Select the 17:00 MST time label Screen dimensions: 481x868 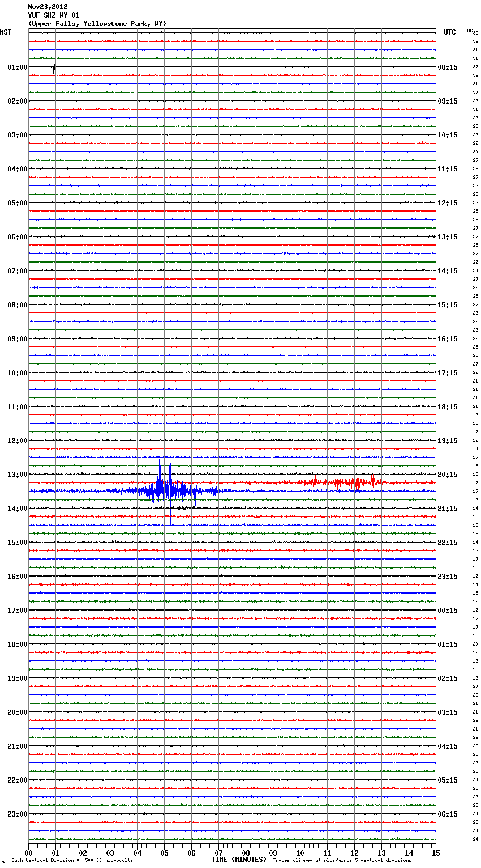tap(17, 611)
